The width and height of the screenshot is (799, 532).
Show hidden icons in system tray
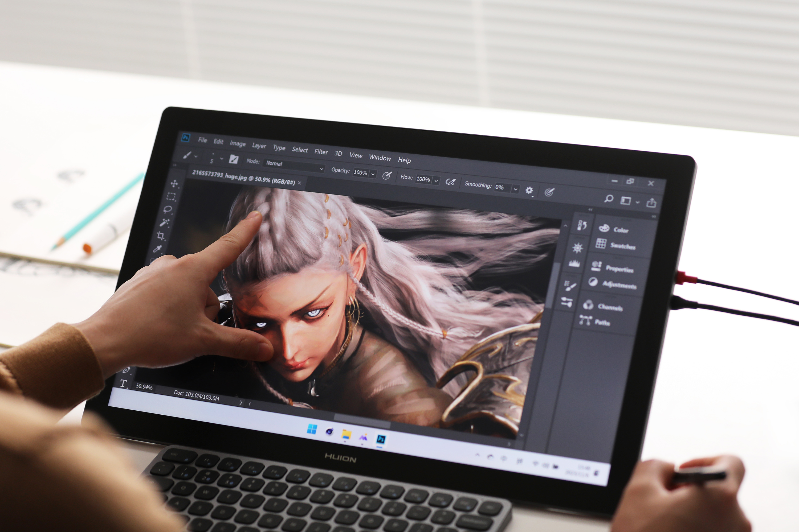pos(478,455)
